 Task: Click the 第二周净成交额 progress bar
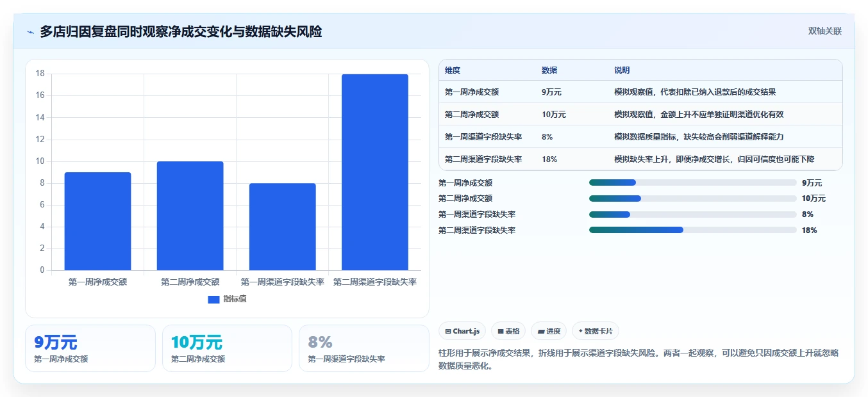click(692, 199)
